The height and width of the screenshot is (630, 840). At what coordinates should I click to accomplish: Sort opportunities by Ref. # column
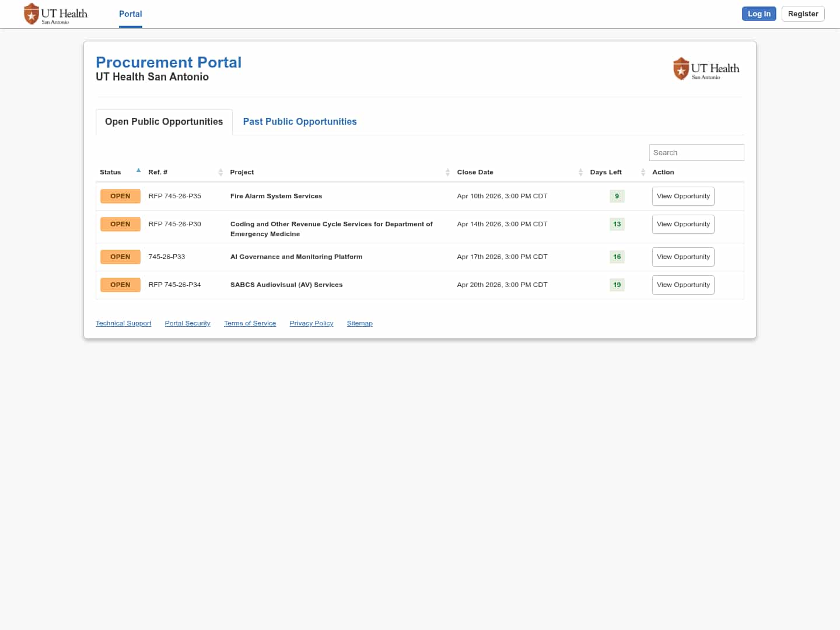(x=220, y=172)
